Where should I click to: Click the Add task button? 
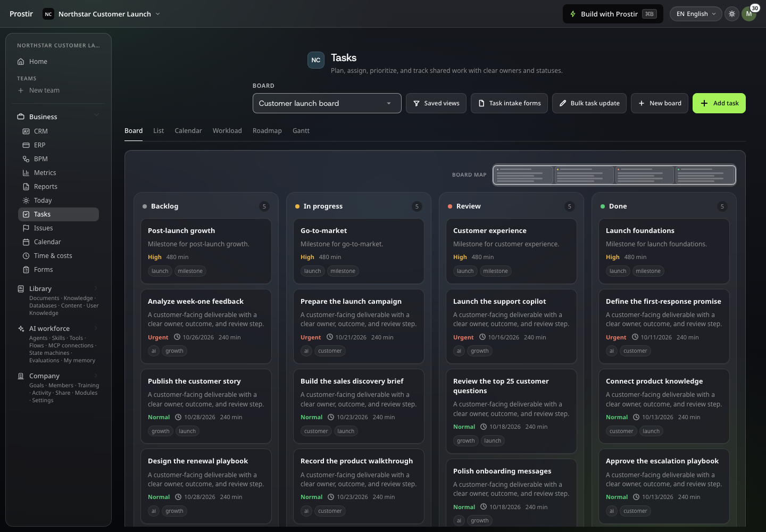[x=719, y=103]
